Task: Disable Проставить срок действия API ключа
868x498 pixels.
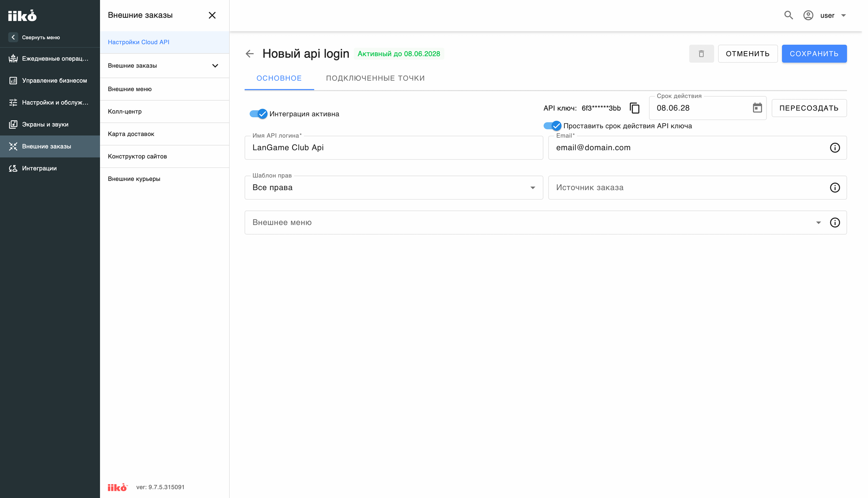Action: (552, 126)
